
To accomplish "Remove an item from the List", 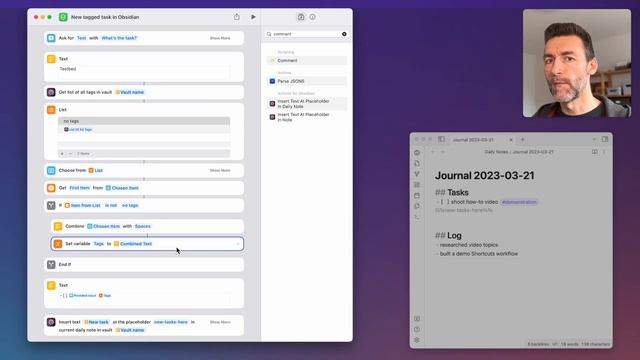I will (70, 153).
